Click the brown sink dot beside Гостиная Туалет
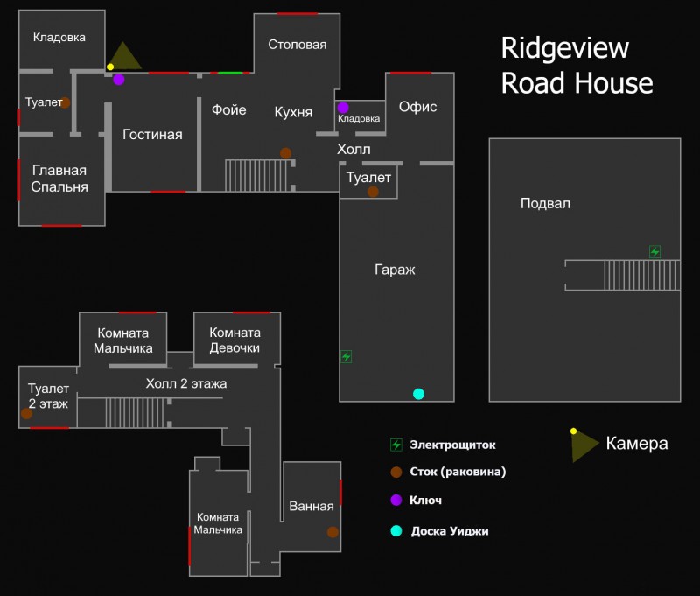 pos(65,102)
